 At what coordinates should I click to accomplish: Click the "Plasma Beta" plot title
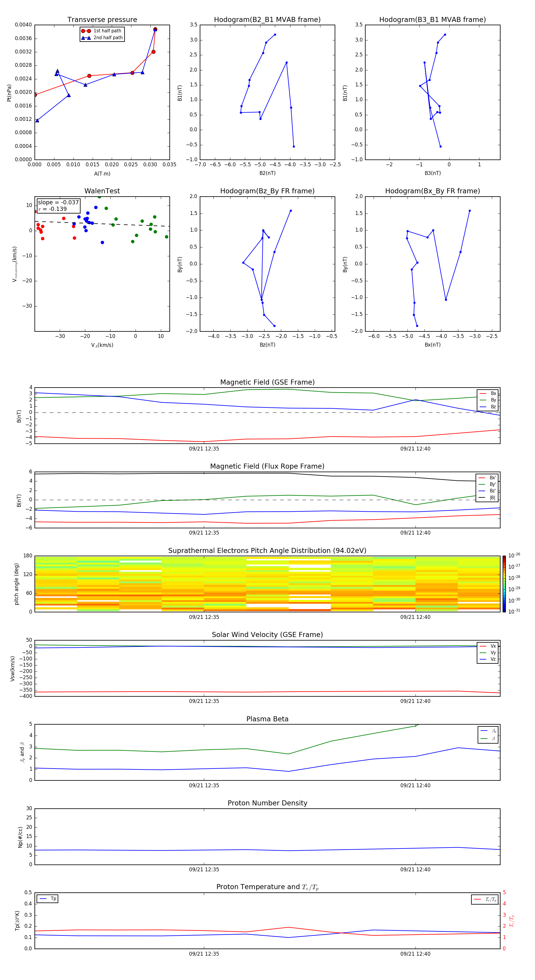coord(267,719)
